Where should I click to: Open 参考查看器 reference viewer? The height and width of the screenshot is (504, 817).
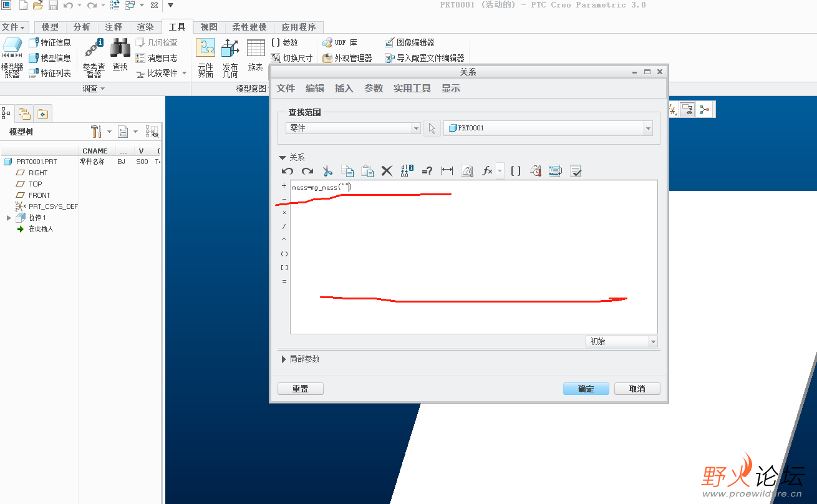[94, 57]
